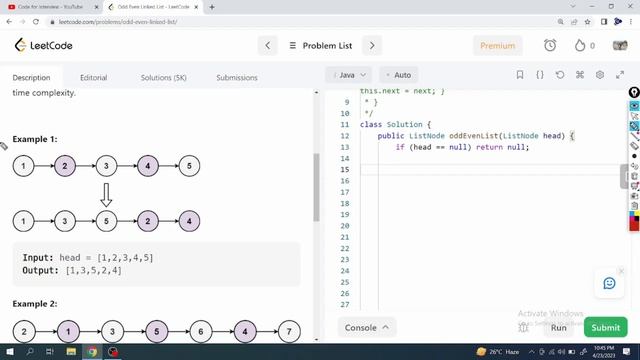
Task: Click the streak flame icon
Action: [x=580, y=45]
